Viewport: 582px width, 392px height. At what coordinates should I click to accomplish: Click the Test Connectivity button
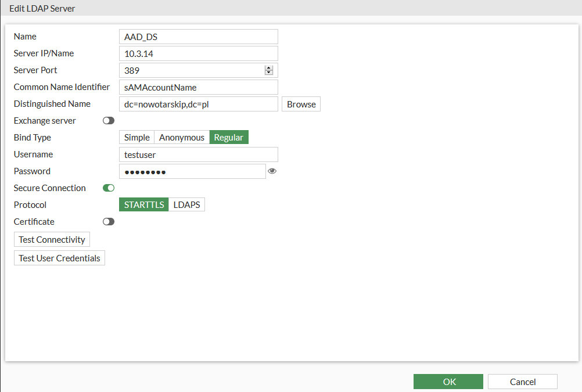[52, 240]
